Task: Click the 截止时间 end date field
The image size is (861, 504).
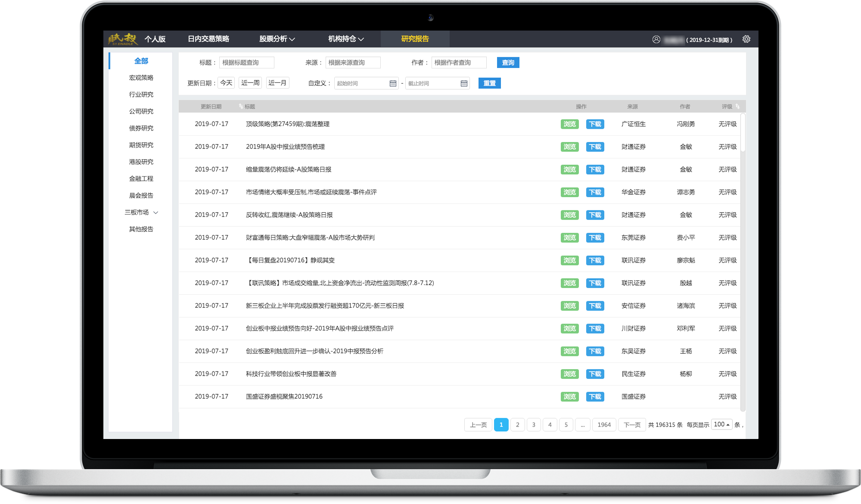Action: tap(437, 83)
